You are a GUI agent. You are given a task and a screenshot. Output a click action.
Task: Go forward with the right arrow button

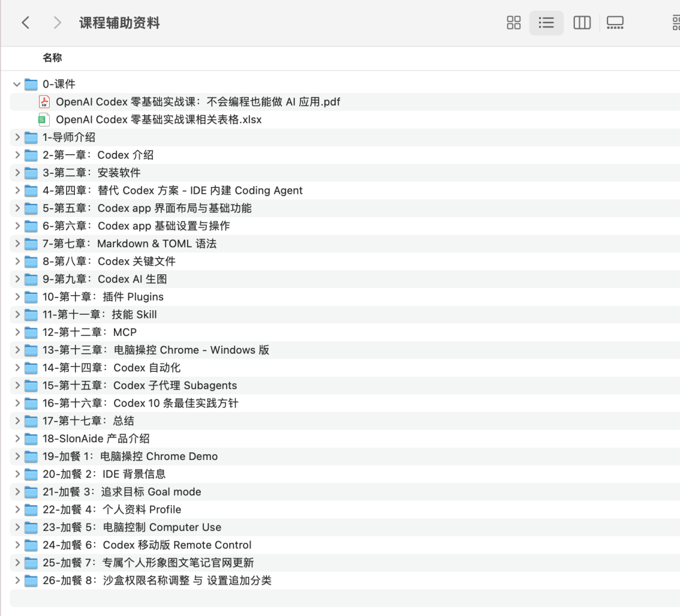[57, 23]
